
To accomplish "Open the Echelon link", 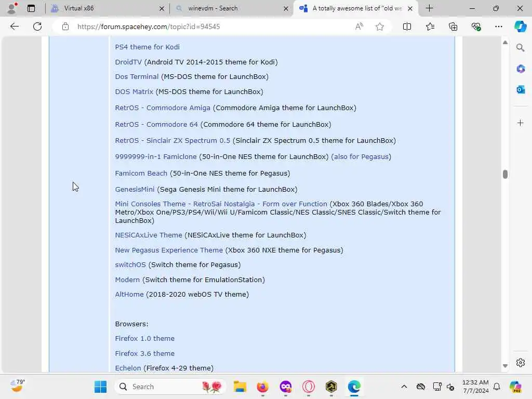I will coord(128,368).
